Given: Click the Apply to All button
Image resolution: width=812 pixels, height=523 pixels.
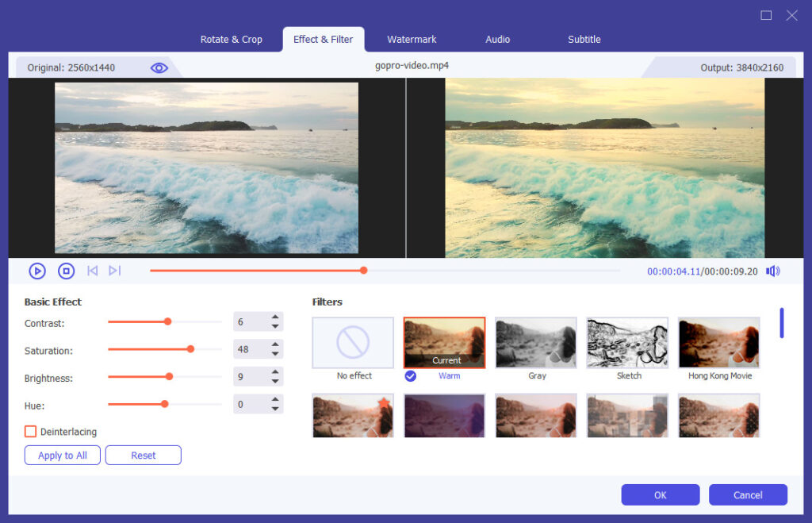Looking at the screenshot, I should coord(62,455).
